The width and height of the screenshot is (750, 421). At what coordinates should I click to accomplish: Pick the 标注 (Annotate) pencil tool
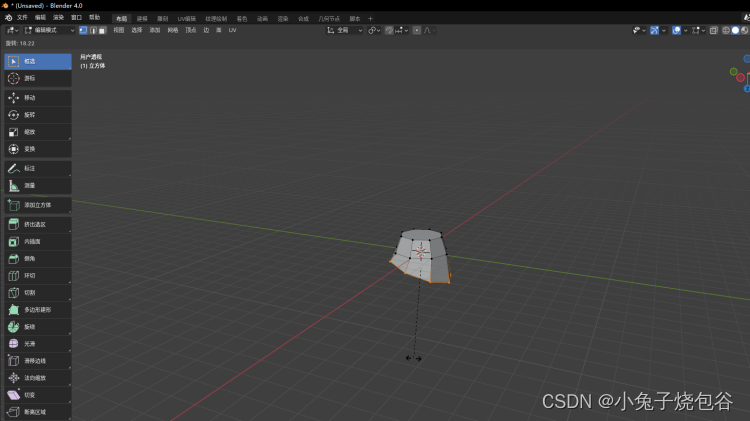38,168
